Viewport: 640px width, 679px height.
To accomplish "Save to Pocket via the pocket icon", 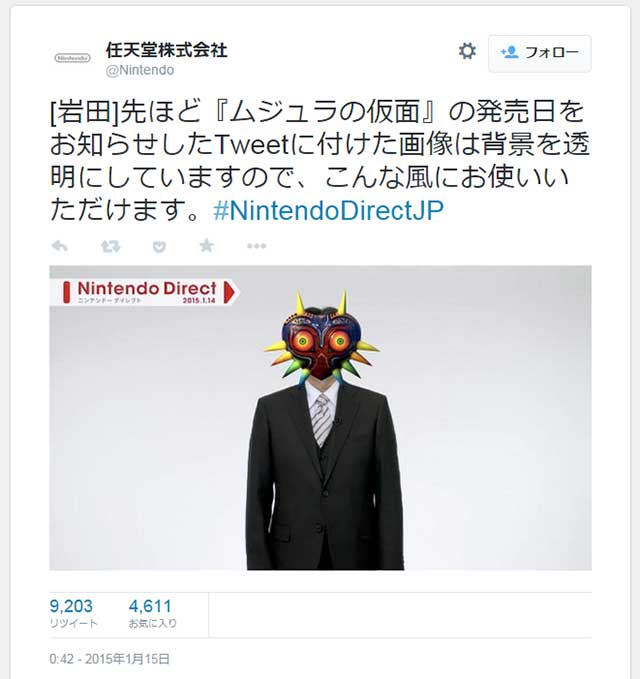I will pyautogui.click(x=159, y=247).
